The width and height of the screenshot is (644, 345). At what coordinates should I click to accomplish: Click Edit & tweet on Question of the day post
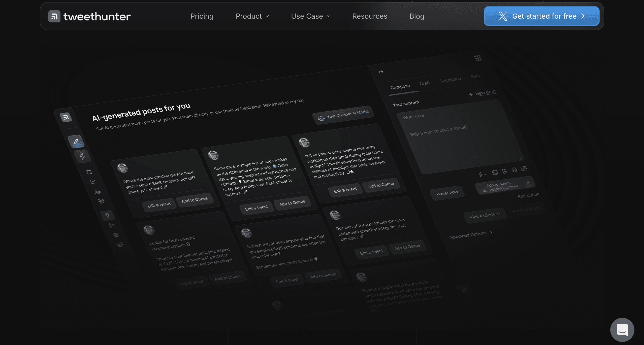[371, 252]
